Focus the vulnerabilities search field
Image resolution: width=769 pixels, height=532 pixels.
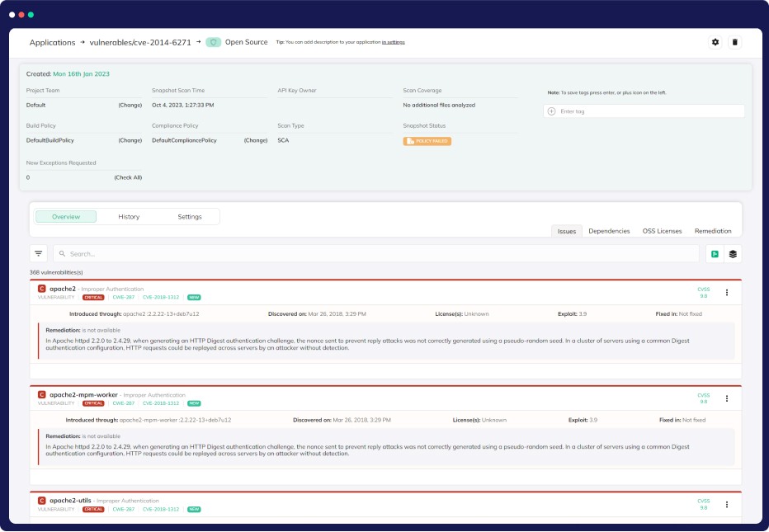(x=375, y=254)
